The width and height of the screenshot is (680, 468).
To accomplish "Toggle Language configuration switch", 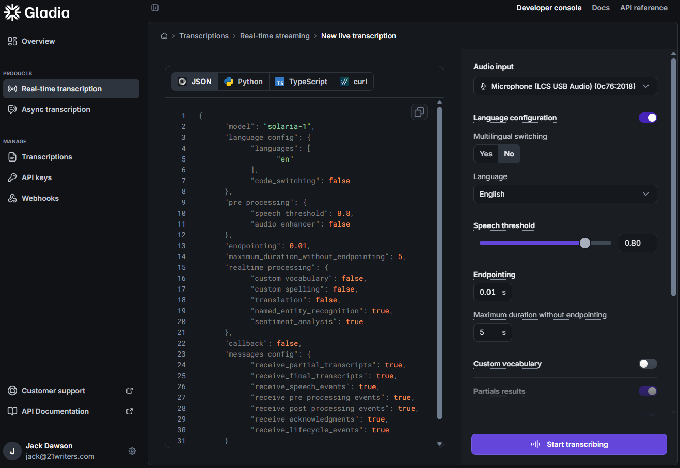I will point(647,118).
